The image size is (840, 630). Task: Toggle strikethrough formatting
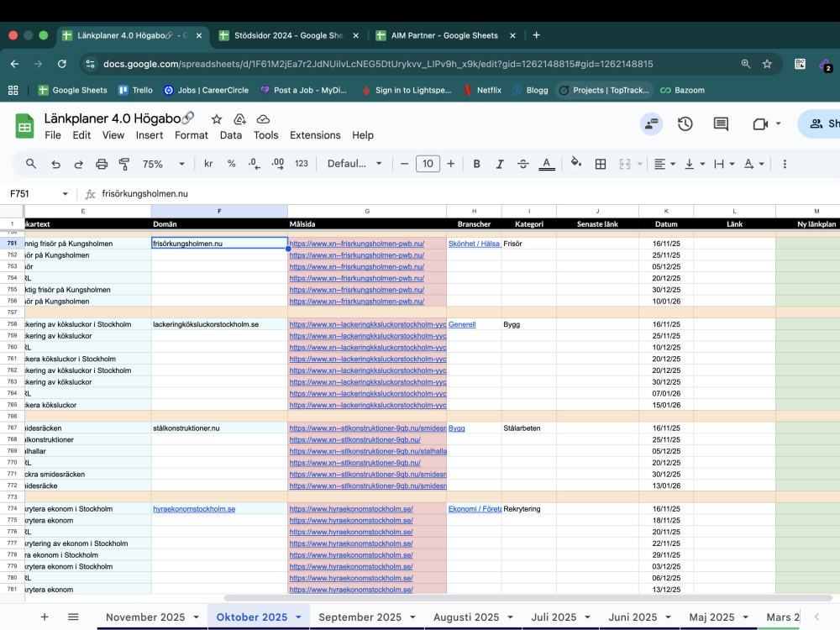[x=522, y=164]
